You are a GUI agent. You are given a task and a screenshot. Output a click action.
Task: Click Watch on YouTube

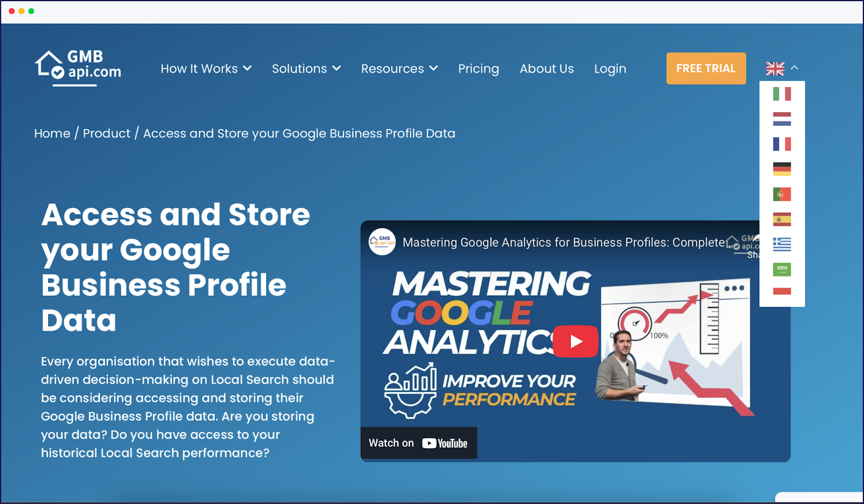click(x=418, y=443)
